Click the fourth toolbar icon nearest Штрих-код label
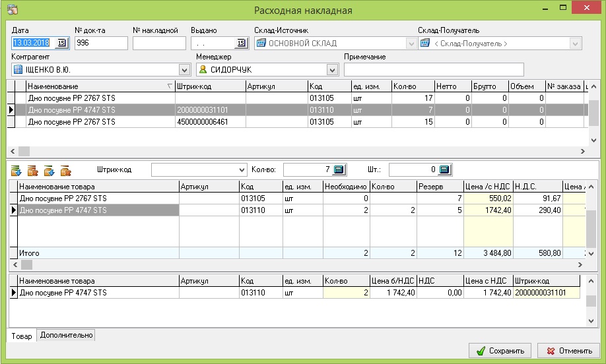Screen dimensions: 606x364 pyautogui.click(x=65, y=171)
